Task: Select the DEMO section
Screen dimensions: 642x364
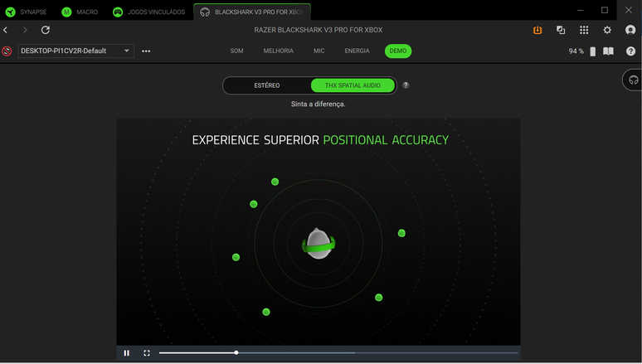Action: 398,51
